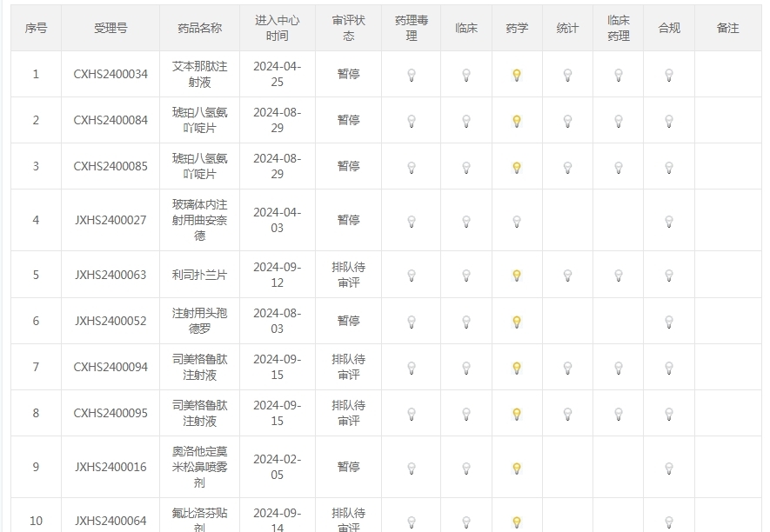Click the 临床 bulb in row JXHS2400016
The width and height of the screenshot is (770, 532).
[466, 468]
